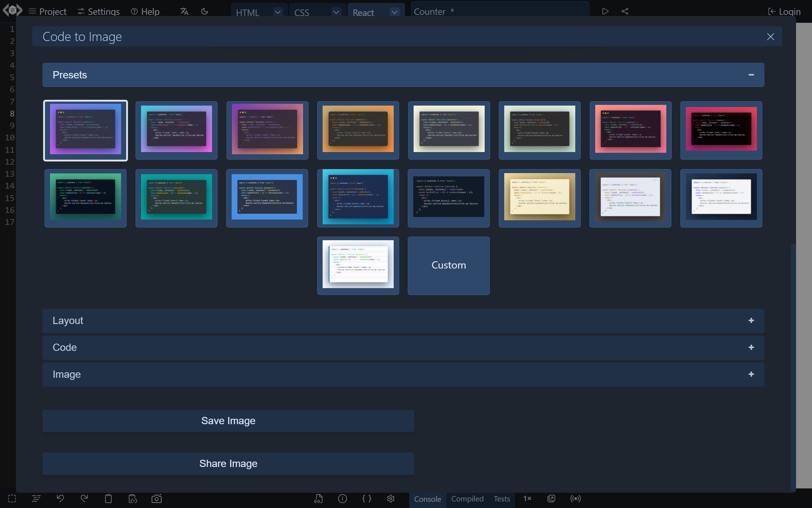The height and width of the screenshot is (508, 812).
Task: Click the Save Image button
Action: (229, 420)
